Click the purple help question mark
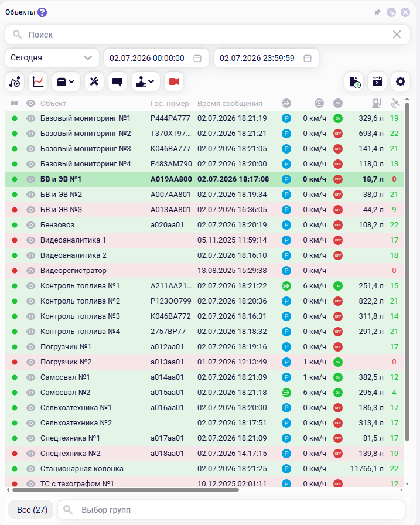Viewport: 420px width, 525px height. (x=42, y=12)
